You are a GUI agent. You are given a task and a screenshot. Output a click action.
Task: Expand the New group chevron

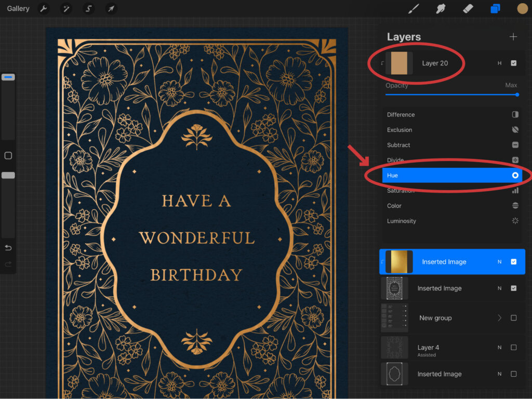pos(500,318)
